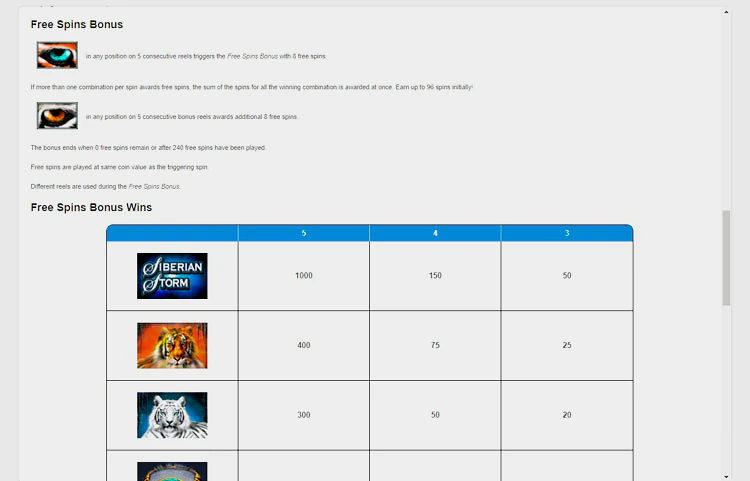Click the 300 payout for white tiger
The width and height of the screenshot is (750, 481).
(304, 415)
